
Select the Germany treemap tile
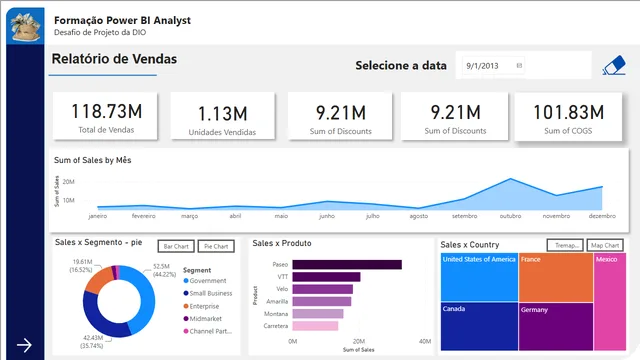click(556, 327)
